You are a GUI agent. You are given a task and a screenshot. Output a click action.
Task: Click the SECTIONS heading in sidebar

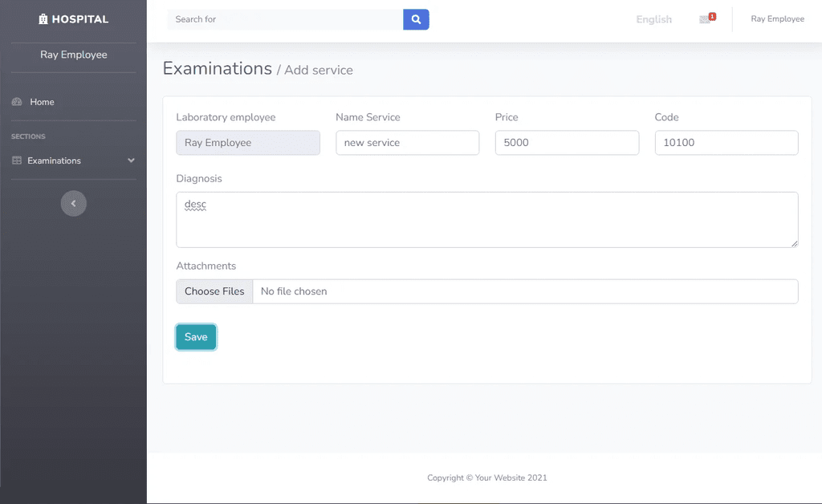pyautogui.click(x=28, y=136)
